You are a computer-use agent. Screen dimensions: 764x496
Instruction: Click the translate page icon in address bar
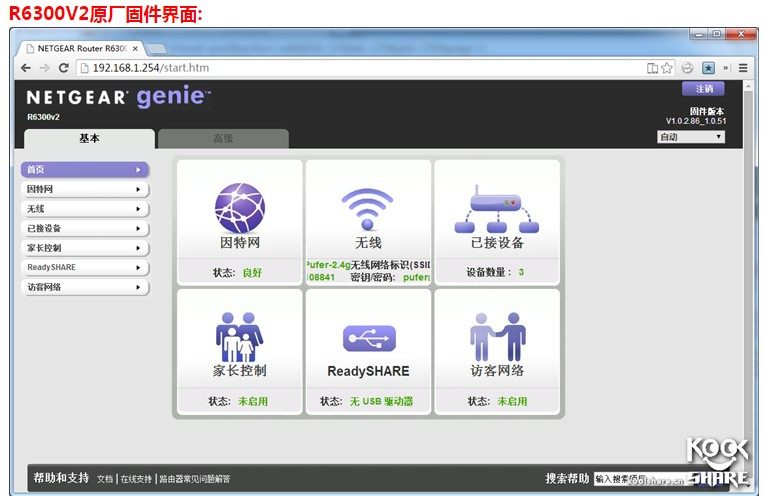click(652, 68)
